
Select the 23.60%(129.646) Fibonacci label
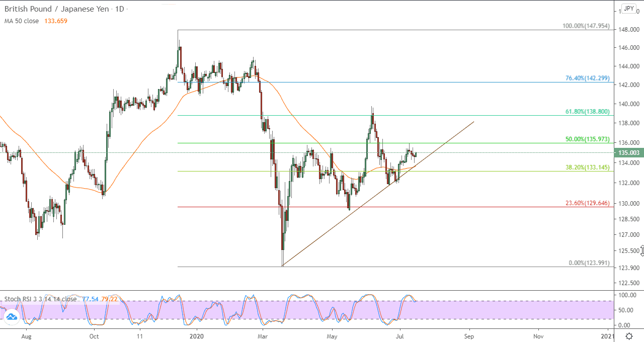587,203
